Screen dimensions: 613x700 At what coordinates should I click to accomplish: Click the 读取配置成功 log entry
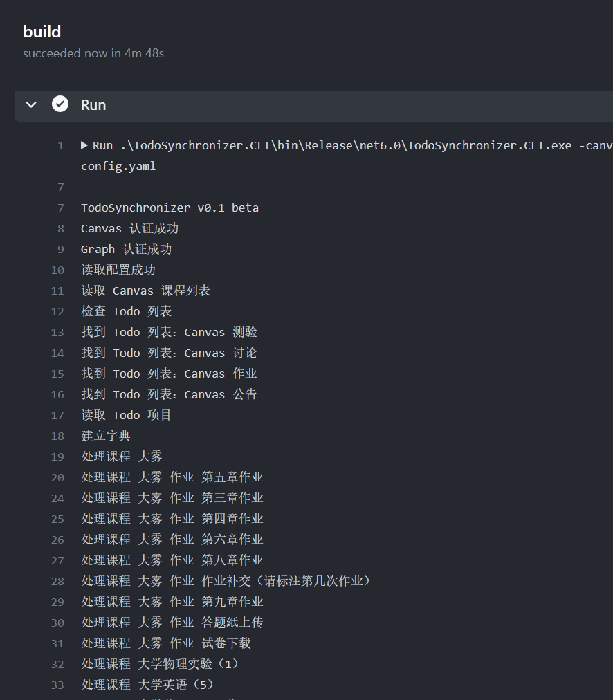[118, 270]
